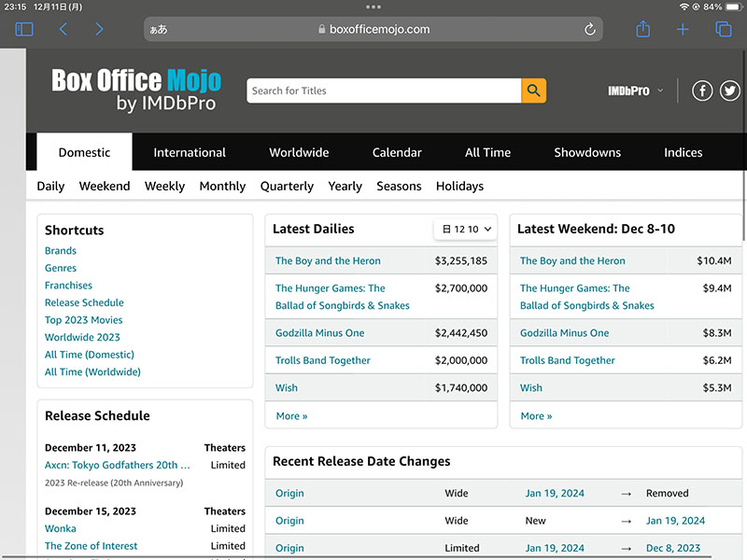Open the Daily box office submenu

click(50, 186)
